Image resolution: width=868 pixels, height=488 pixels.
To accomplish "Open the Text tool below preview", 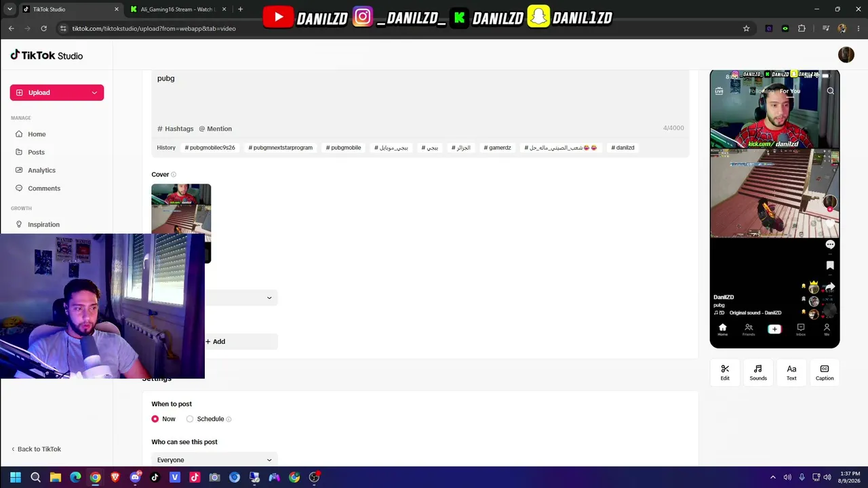I will coord(791,372).
